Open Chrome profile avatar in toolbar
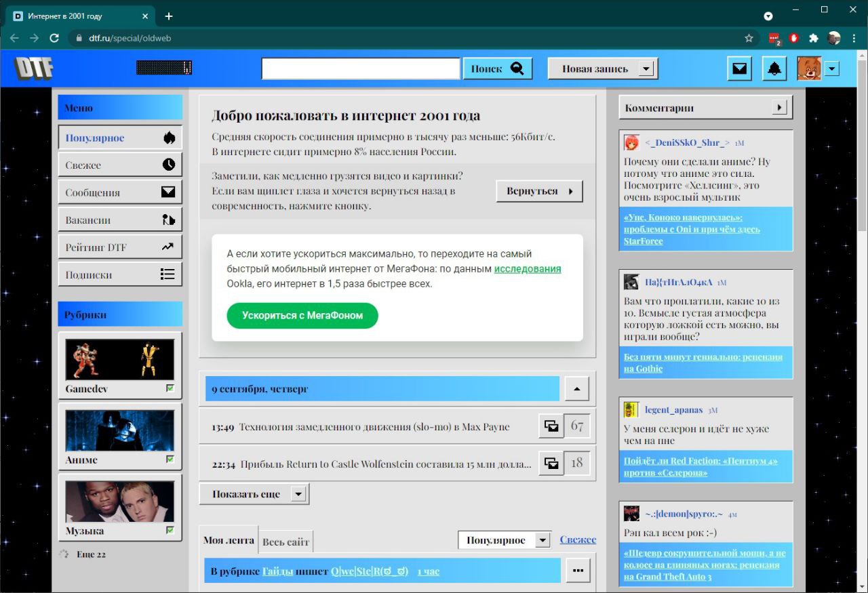The width and height of the screenshot is (868, 593). click(x=834, y=38)
